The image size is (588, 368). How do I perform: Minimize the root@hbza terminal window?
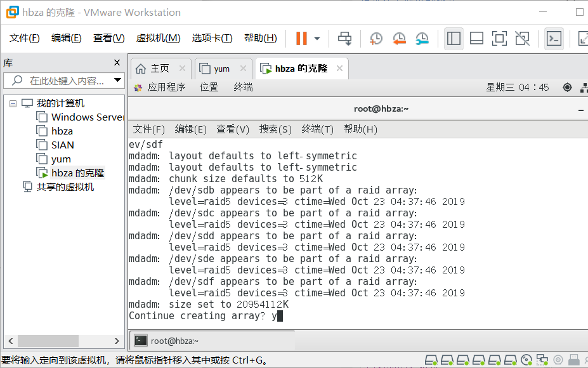581,110
